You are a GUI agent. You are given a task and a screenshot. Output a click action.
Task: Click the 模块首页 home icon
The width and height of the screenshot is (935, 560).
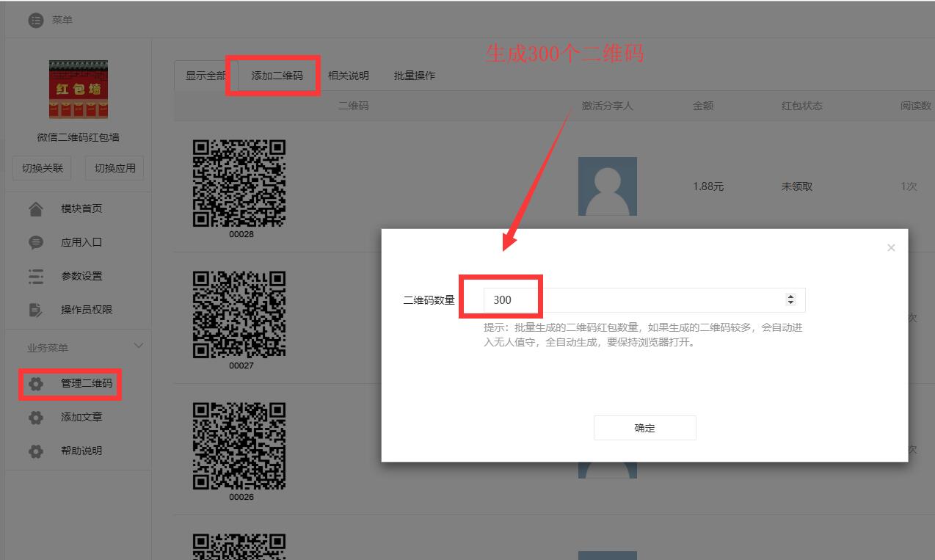coord(36,209)
